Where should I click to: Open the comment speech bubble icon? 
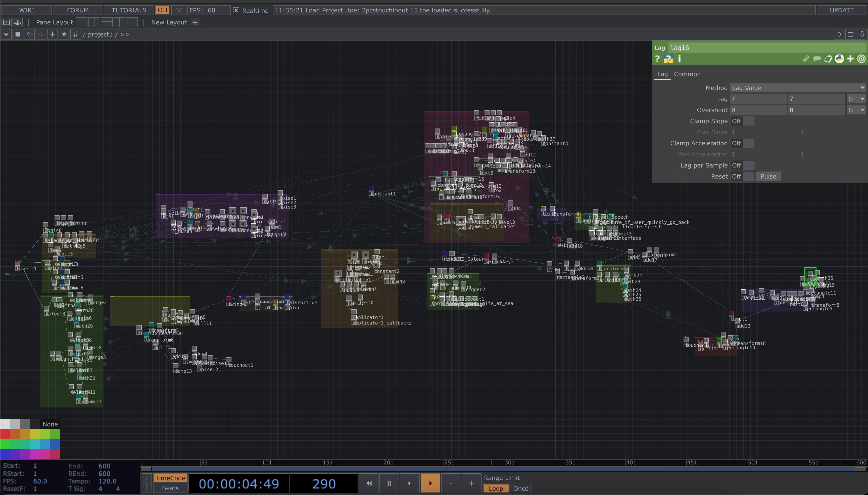pyautogui.click(x=817, y=59)
